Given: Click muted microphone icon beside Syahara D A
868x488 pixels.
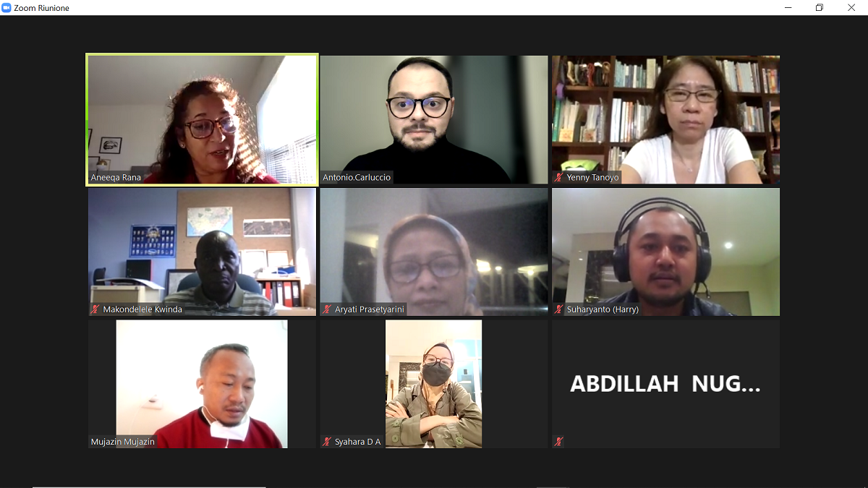Looking at the screenshot, I should click(x=327, y=442).
